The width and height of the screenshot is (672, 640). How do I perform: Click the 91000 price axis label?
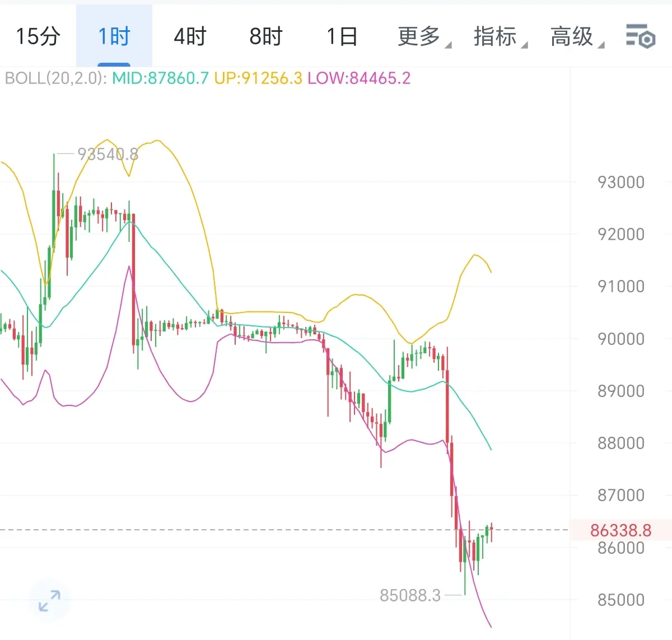point(621,286)
